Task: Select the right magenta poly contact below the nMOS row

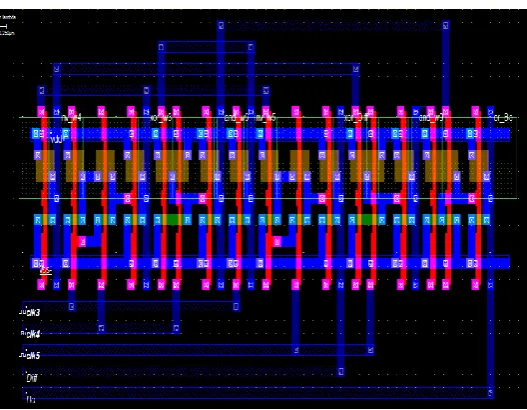Action: tap(277, 241)
